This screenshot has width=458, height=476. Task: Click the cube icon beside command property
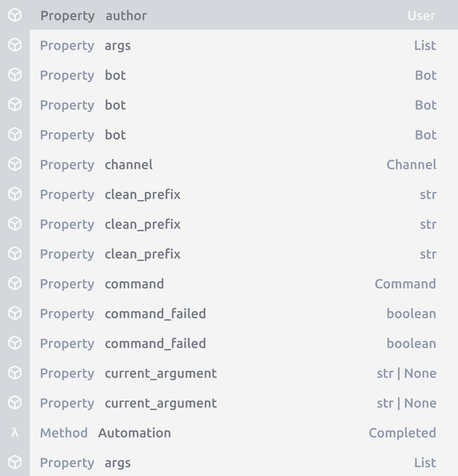15,283
